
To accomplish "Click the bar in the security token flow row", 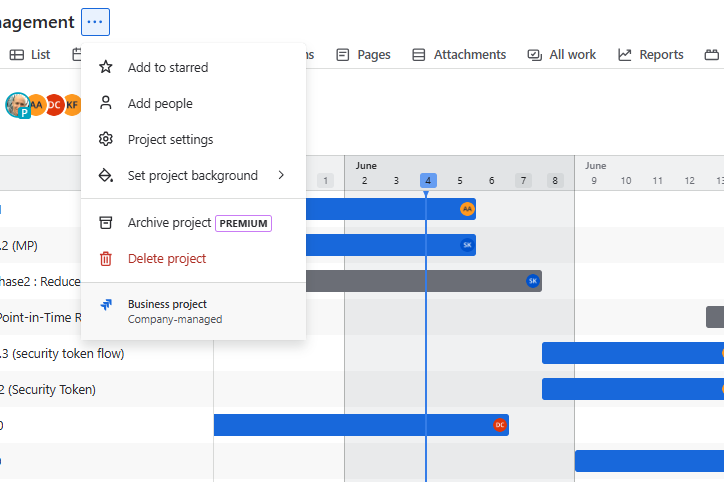I will (x=633, y=353).
